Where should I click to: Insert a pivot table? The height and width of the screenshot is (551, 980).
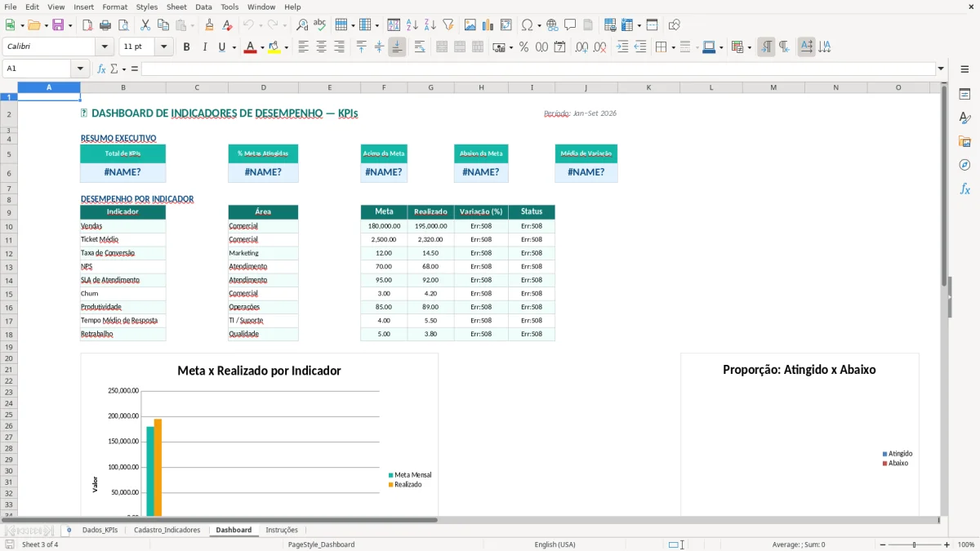(506, 25)
